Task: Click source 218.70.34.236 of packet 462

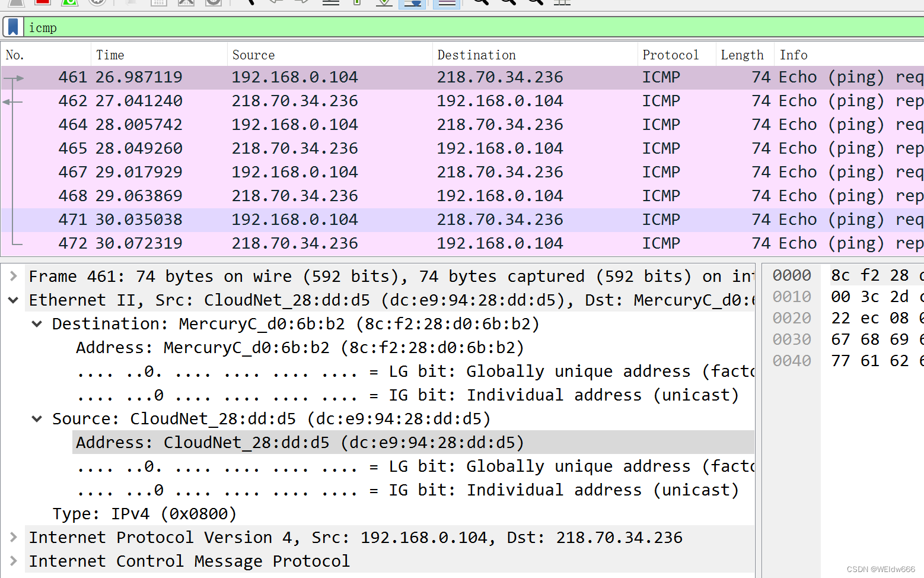Action: pyautogui.click(x=295, y=101)
